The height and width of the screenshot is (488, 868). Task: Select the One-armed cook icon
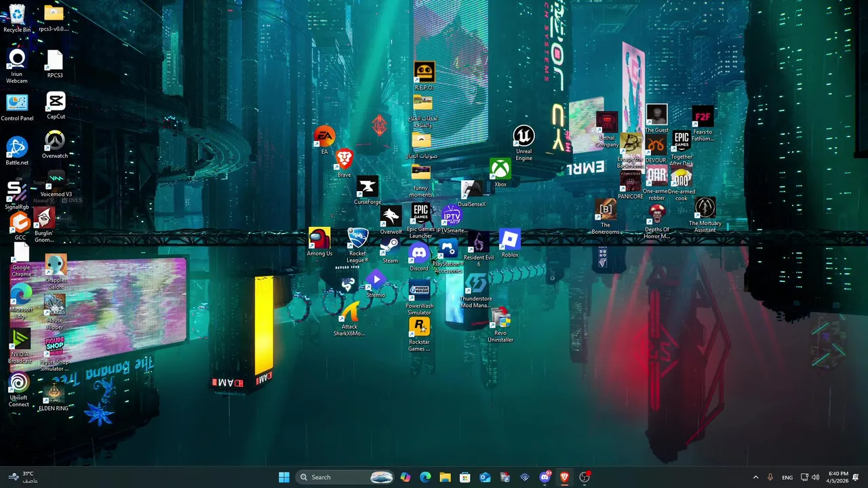[682, 184]
